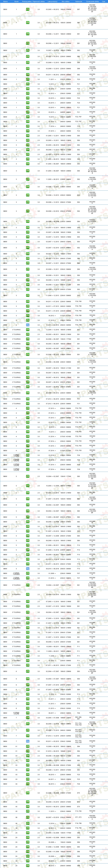108x868 pixels.
Task: Click the E87 body cell in the first row
Action: (79, 9)
